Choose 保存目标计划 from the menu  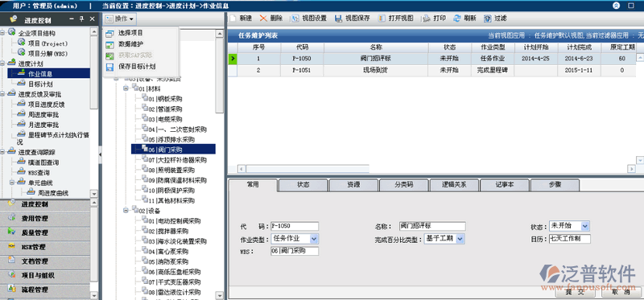click(x=136, y=66)
